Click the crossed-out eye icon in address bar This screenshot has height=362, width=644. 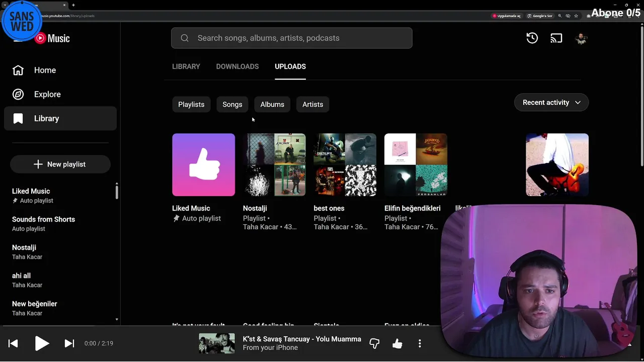[x=568, y=16]
